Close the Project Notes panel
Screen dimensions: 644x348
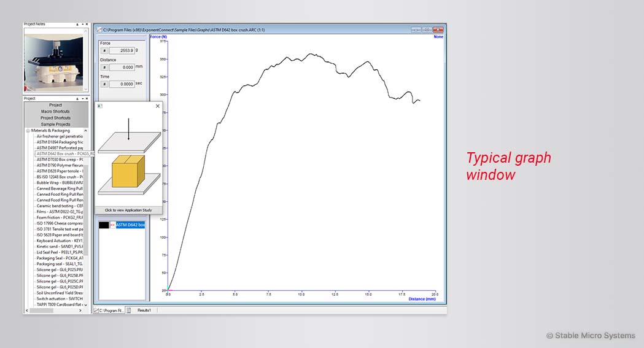coord(87,24)
